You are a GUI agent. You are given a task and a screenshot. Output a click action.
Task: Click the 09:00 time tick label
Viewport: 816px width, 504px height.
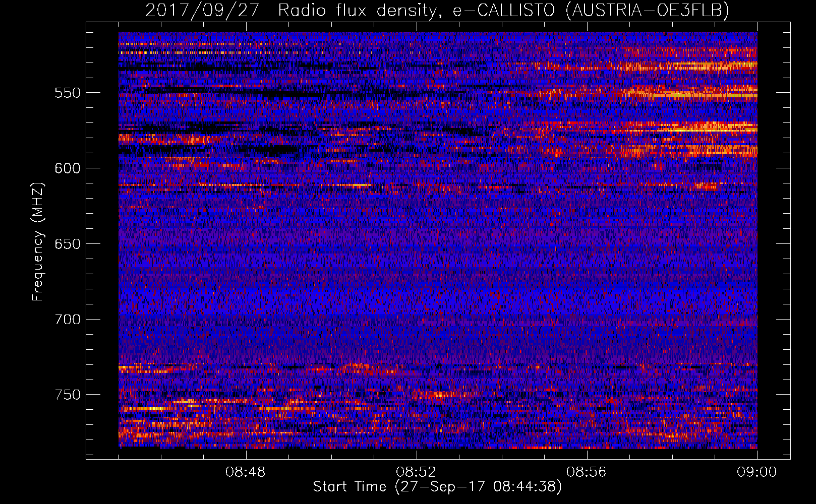click(x=757, y=472)
